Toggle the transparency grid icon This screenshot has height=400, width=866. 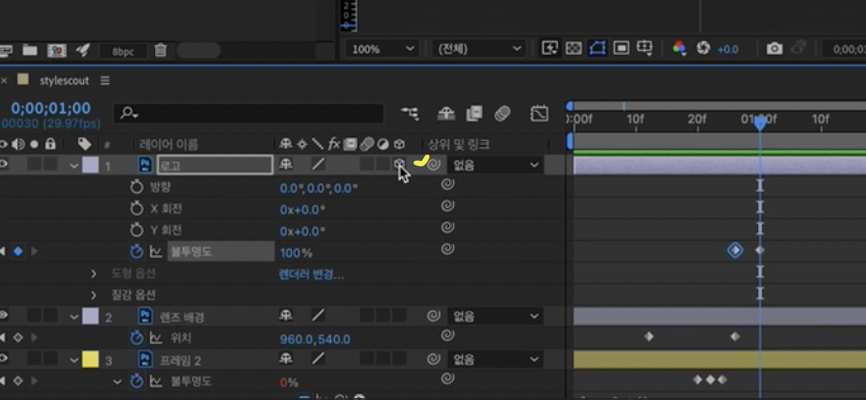574,49
